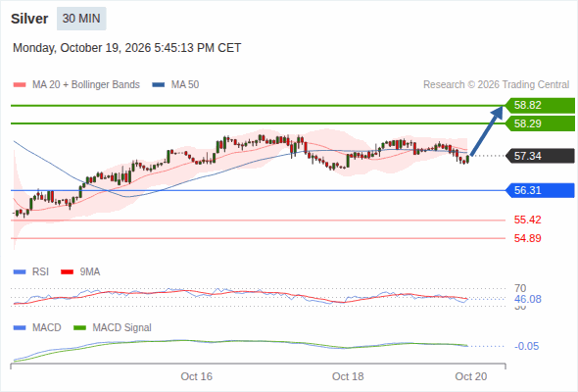Click the 'MACD' legend label

pos(46,328)
